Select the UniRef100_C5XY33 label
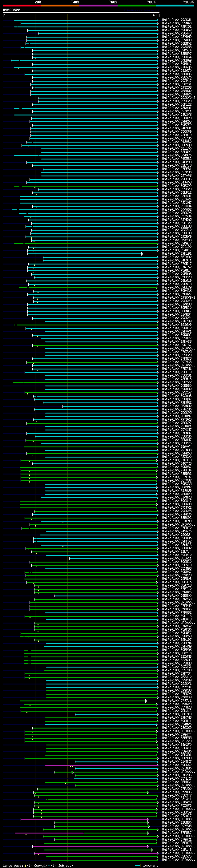Viewport: 197px width, 868px height. pos(176,240)
